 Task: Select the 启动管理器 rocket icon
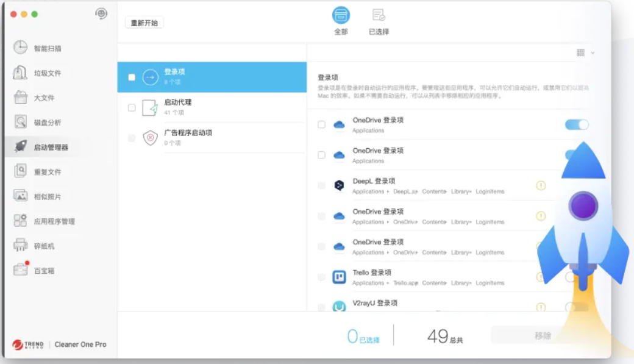point(20,146)
